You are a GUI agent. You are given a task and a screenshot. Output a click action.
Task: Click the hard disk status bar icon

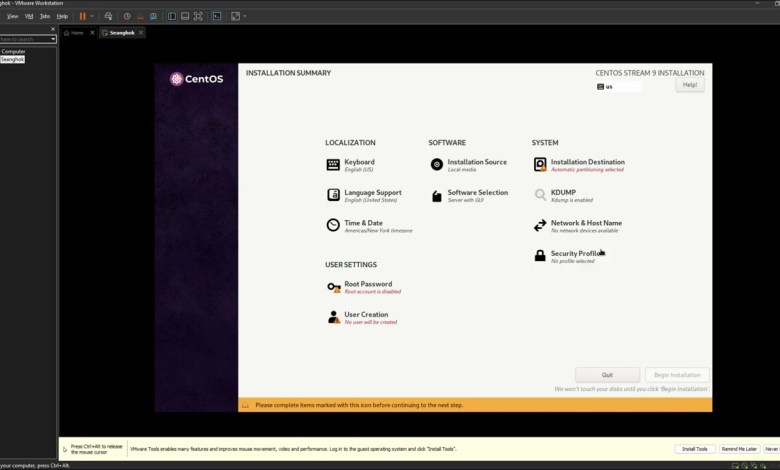coord(735,466)
